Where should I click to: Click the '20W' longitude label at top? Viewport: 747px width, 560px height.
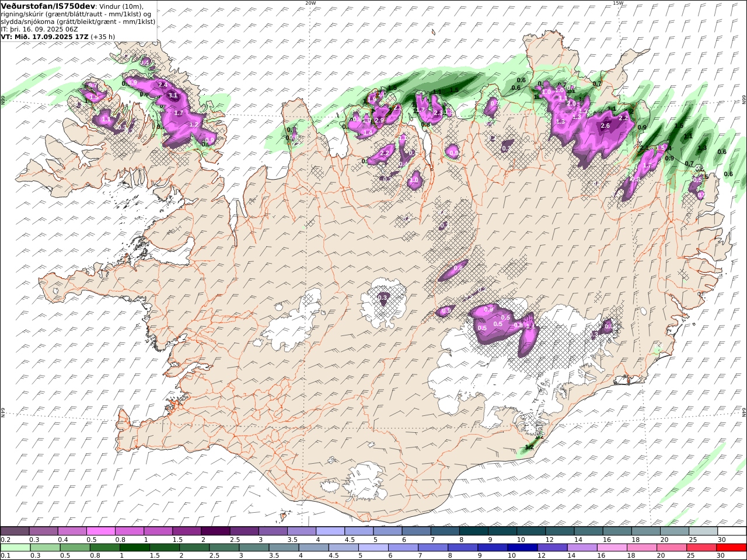pyautogui.click(x=310, y=3)
